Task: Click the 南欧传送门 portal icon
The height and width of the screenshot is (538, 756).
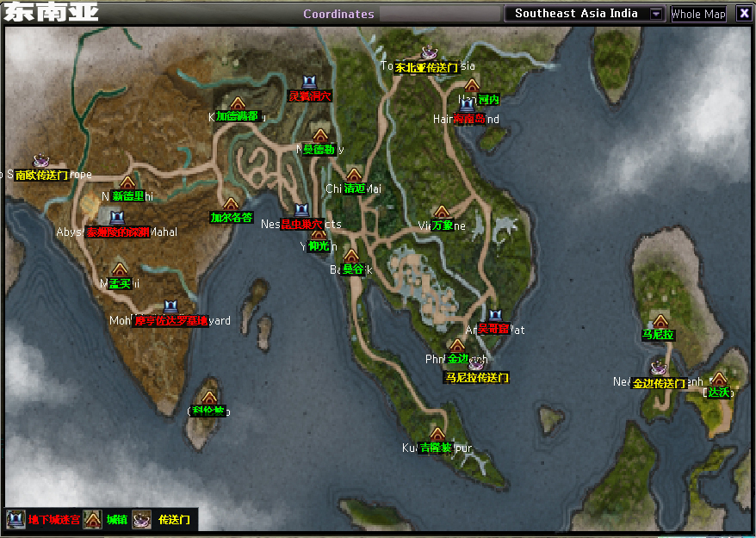Action: (40, 161)
